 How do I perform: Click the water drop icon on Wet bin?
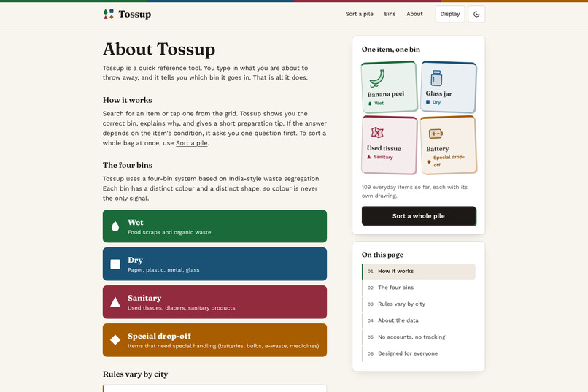[115, 226]
